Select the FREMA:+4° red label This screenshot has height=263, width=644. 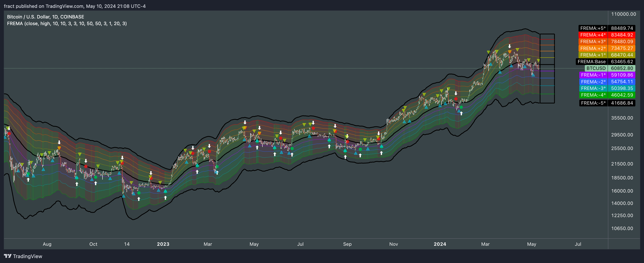point(593,35)
